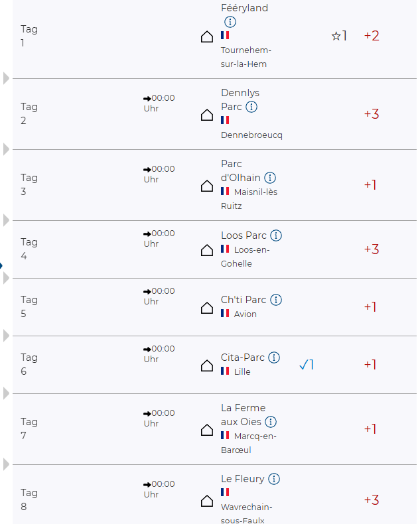Select the Tag 8 row label

(x=29, y=499)
